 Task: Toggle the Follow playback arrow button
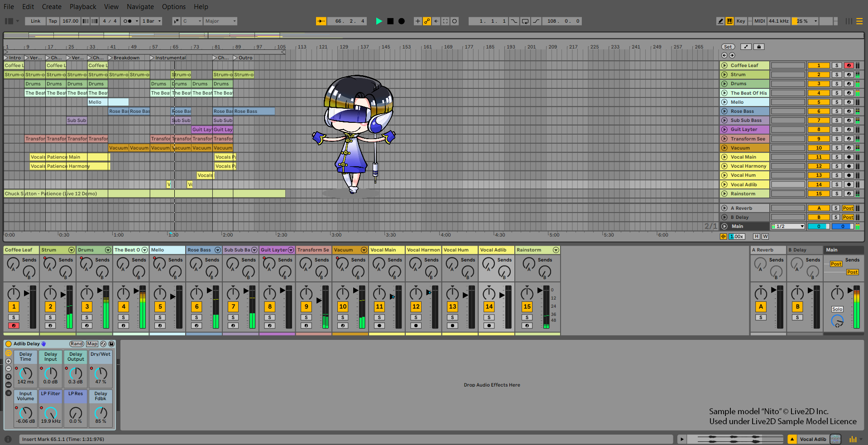click(x=321, y=21)
